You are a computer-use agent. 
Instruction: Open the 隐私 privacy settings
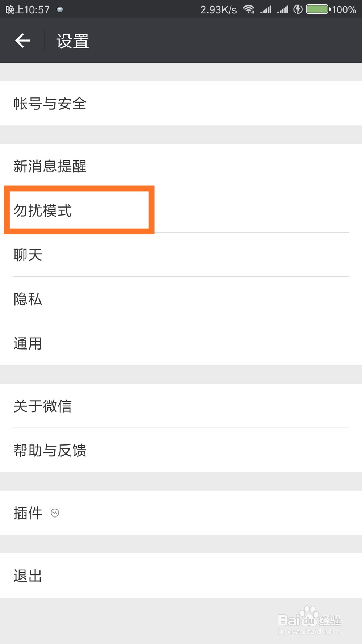[x=28, y=299]
